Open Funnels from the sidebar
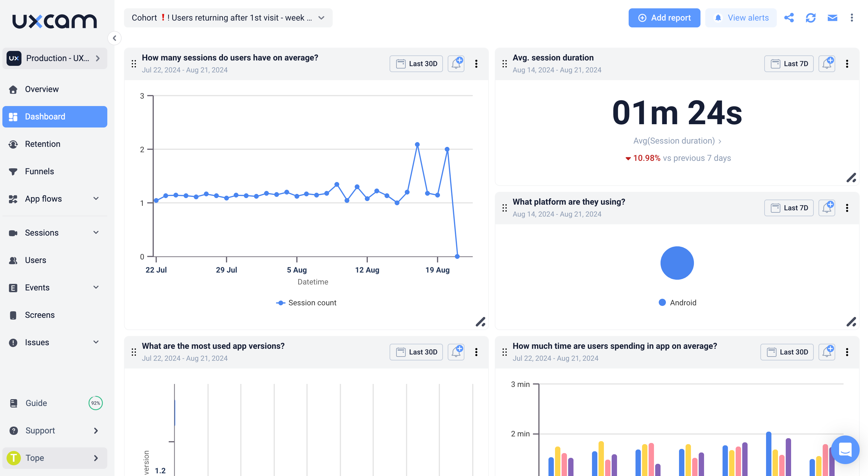868x476 pixels. pyautogui.click(x=39, y=171)
